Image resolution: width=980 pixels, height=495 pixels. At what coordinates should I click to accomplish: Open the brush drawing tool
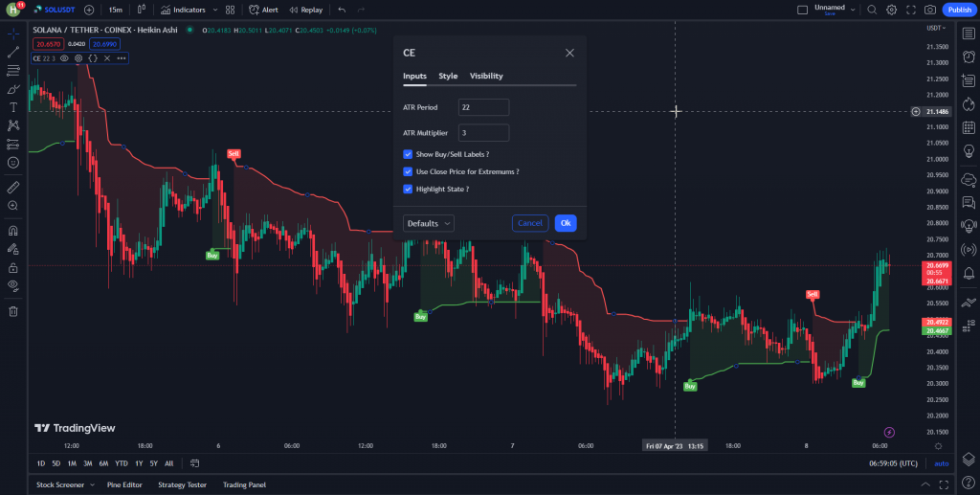13,89
